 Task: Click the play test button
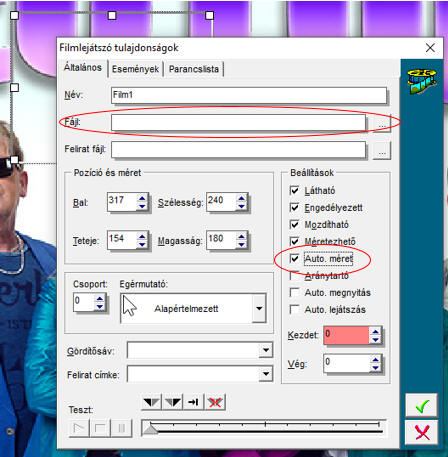pyautogui.click(x=79, y=428)
